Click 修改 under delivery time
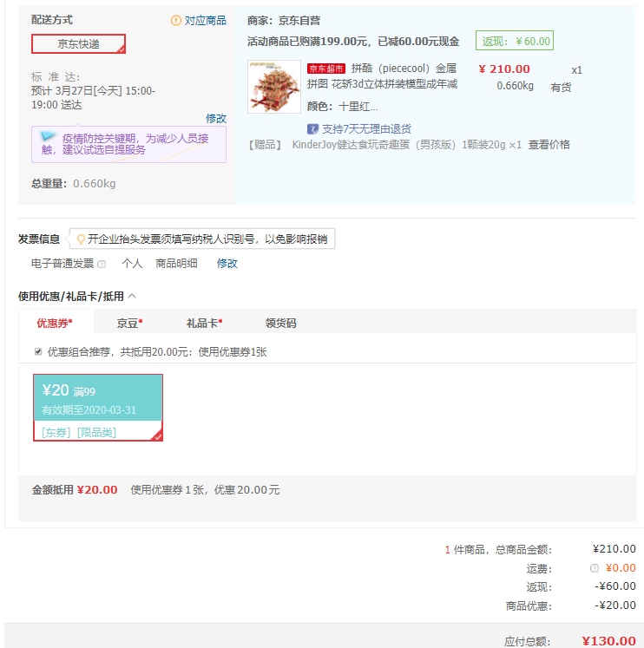The width and height of the screenshot is (644, 648). click(x=216, y=119)
